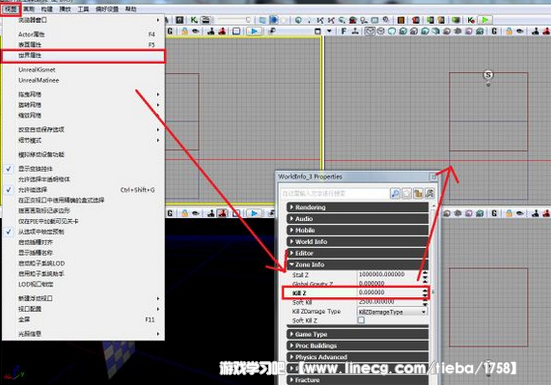Expand the Rendering category
The height and width of the screenshot is (385, 551).
pyautogui.click(x=357, y=207)
